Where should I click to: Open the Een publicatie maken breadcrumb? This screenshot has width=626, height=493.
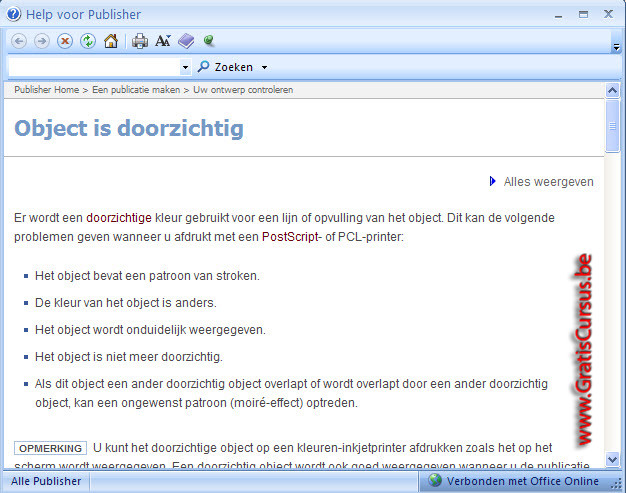point(136,90)
